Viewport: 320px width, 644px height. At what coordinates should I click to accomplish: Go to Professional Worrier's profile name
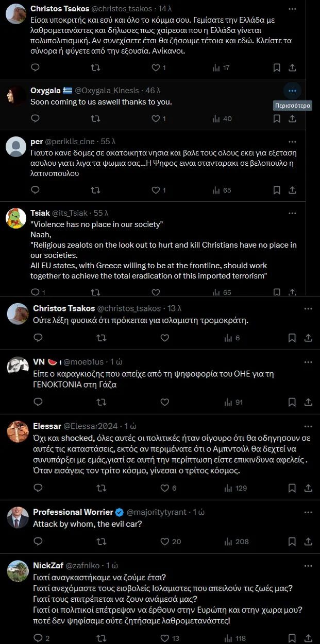click(x=72, y=512)
